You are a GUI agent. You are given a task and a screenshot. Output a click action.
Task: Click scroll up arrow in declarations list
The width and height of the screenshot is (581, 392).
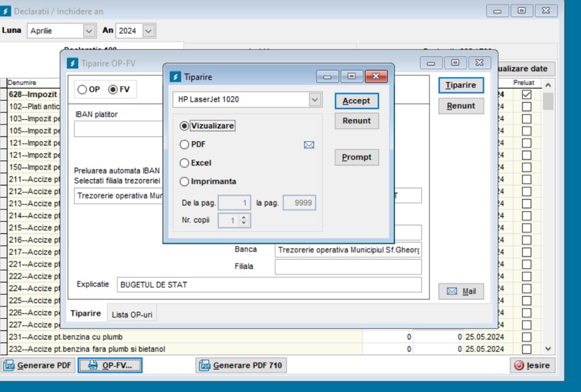tap(548, 85)
